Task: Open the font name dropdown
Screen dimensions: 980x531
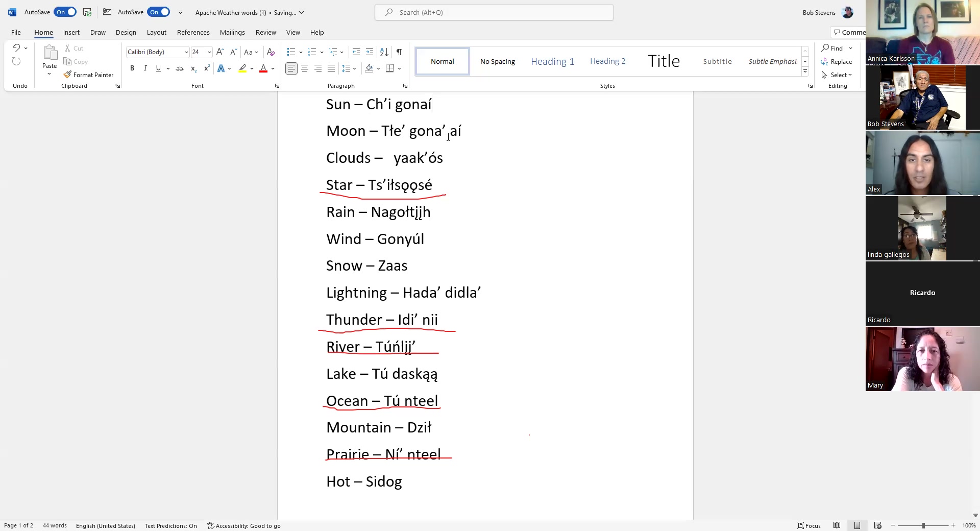Action: (186, 52)
